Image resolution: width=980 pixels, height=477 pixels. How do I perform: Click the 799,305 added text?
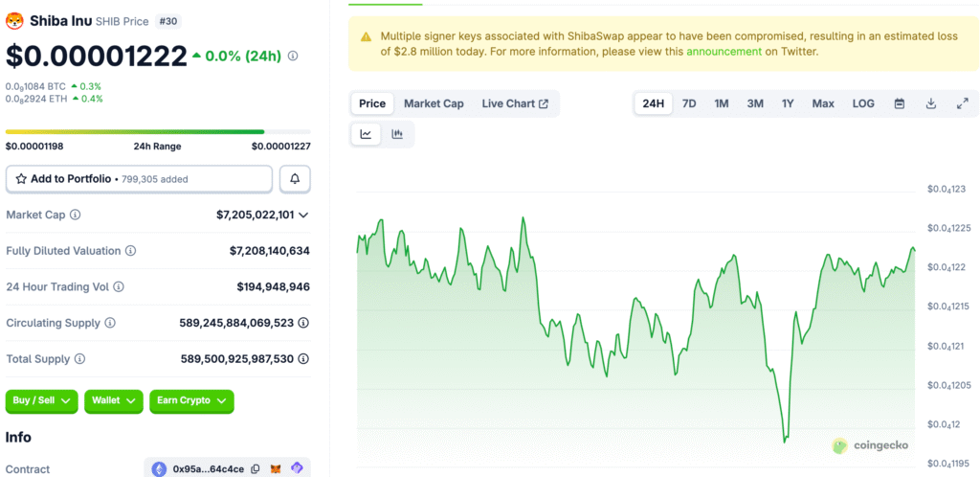click(155, 179)
